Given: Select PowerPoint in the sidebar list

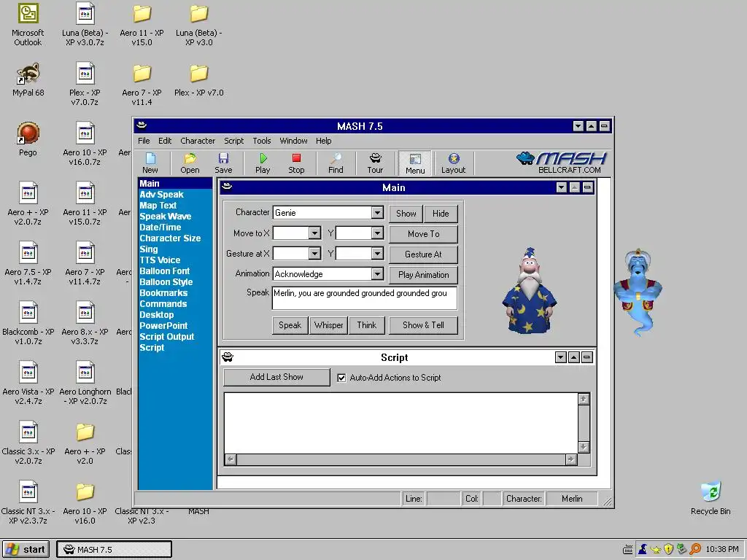Looking at the screenshot, I should tap(163, 326).
